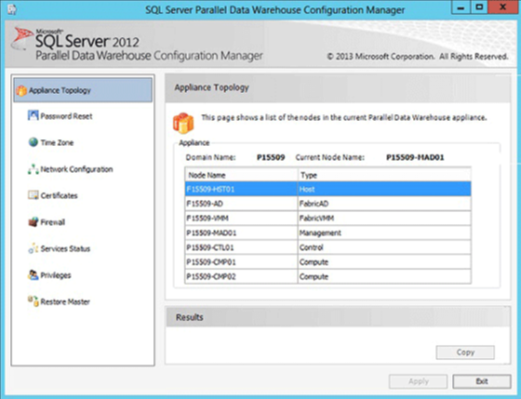Viewport: 521px width, 399px height.
Task: Select the P15509-CMP01 node row
Action: click(328, 262)
